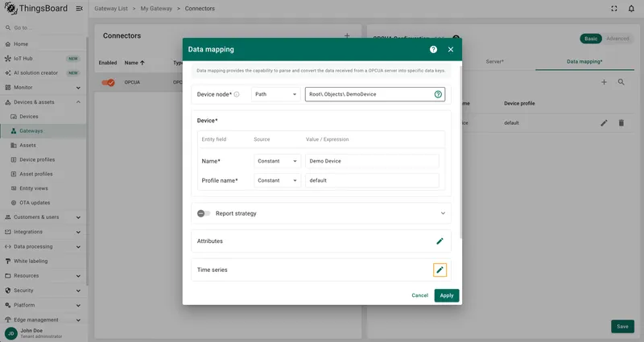Close the Data mapping dialog

451,49
